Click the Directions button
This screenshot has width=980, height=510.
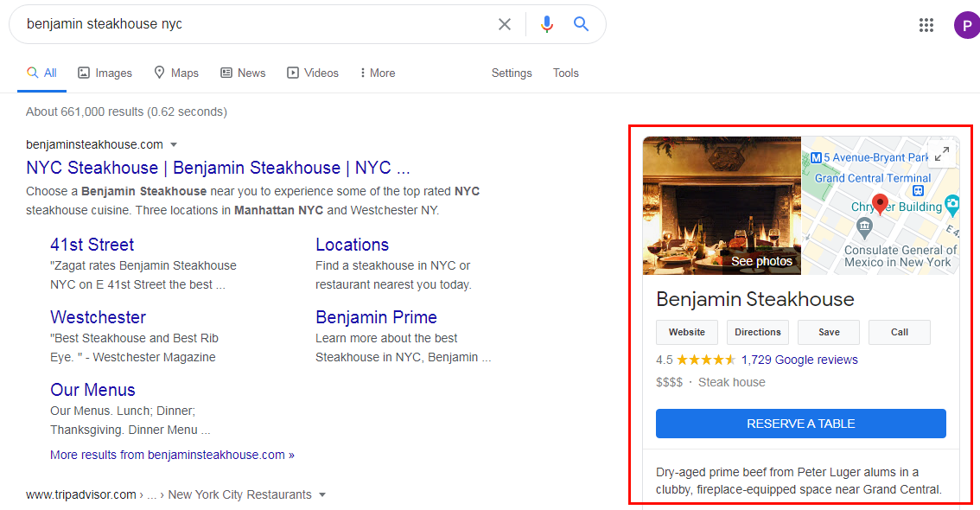click(758, 333)
